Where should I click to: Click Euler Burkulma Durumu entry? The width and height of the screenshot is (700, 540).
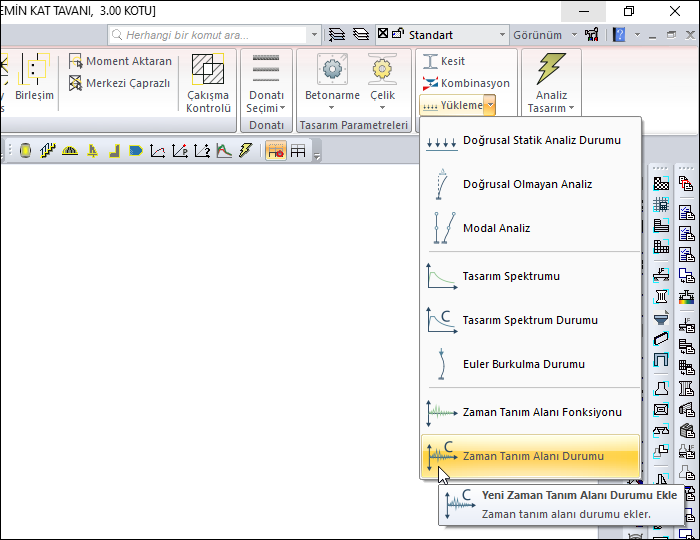coord(523,365)
